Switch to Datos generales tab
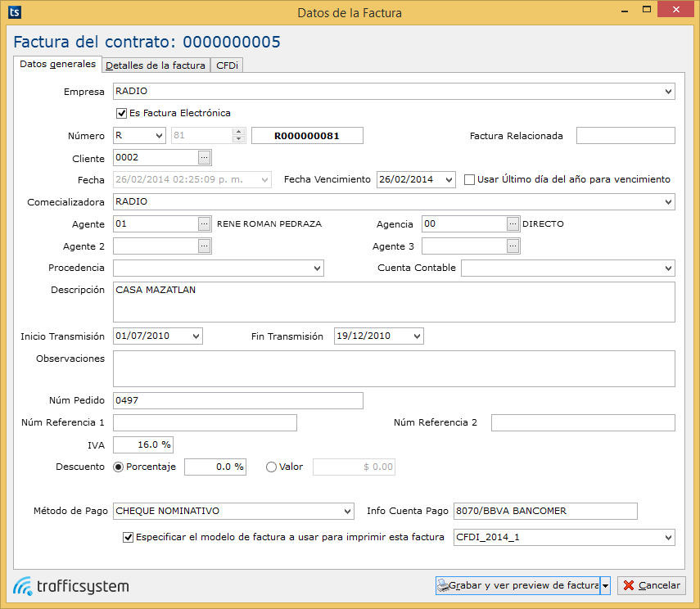Viewport: 700px width, 609px height. pos(57,64)
